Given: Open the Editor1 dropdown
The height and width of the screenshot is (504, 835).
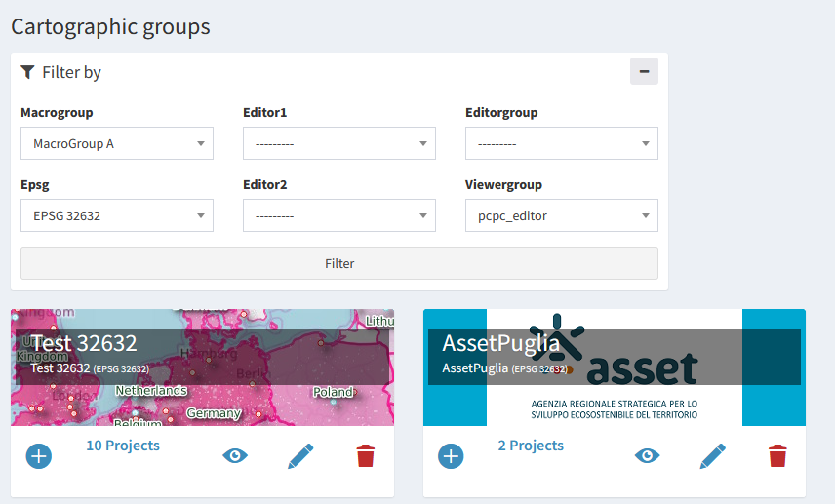Looking at the screenshot, I should [339, 143].
